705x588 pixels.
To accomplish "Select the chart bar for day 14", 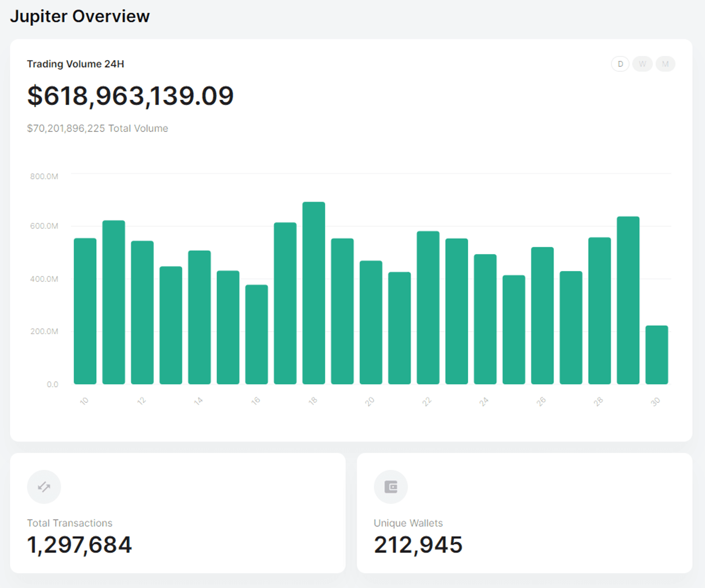I will (x=200, y=317).
